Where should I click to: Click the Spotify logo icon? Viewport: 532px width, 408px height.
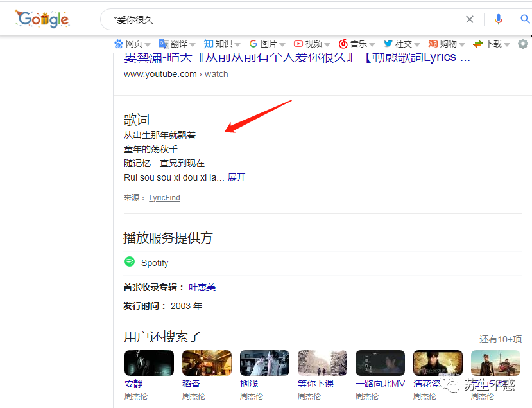[x=130, y=262]
